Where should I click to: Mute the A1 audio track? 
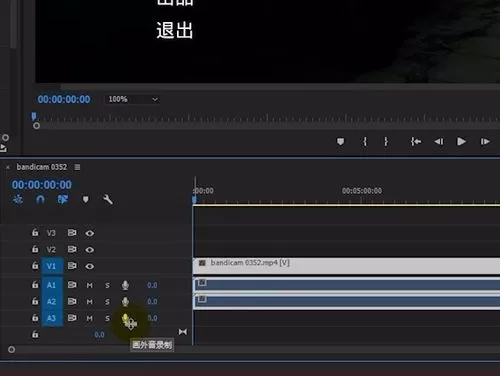click(89, 285)
